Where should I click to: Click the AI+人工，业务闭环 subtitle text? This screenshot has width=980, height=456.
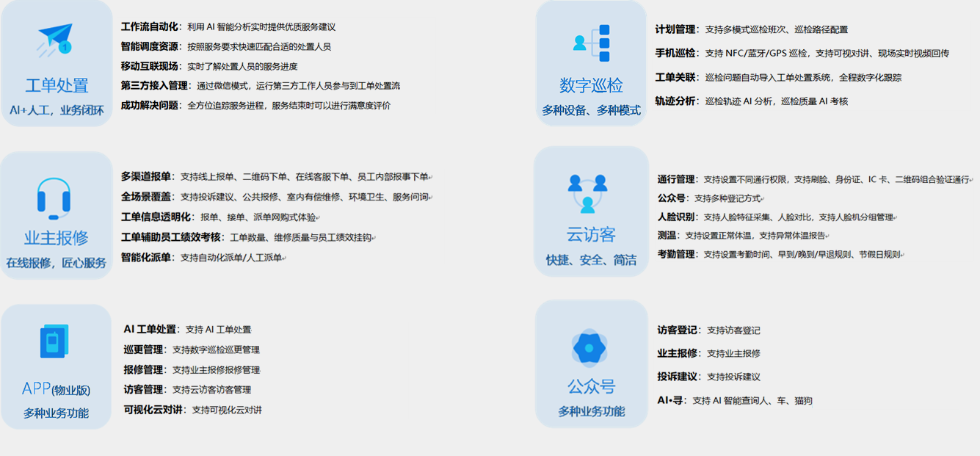(57, 110)
